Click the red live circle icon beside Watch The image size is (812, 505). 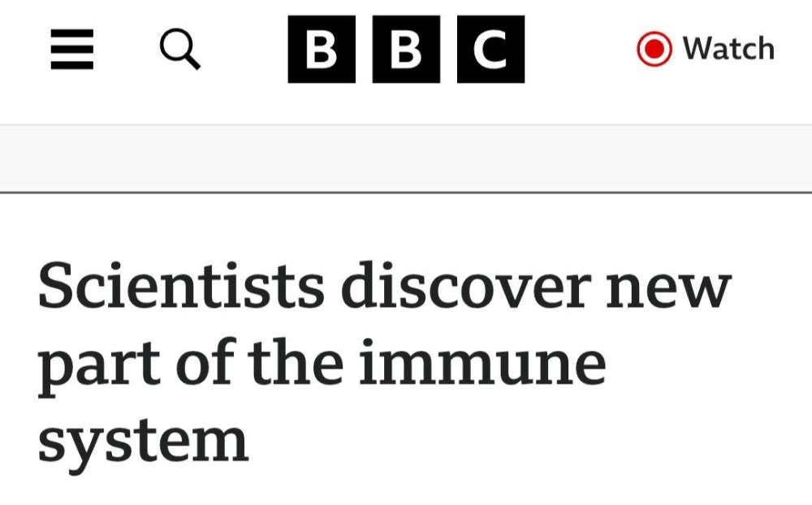(654, 50)
